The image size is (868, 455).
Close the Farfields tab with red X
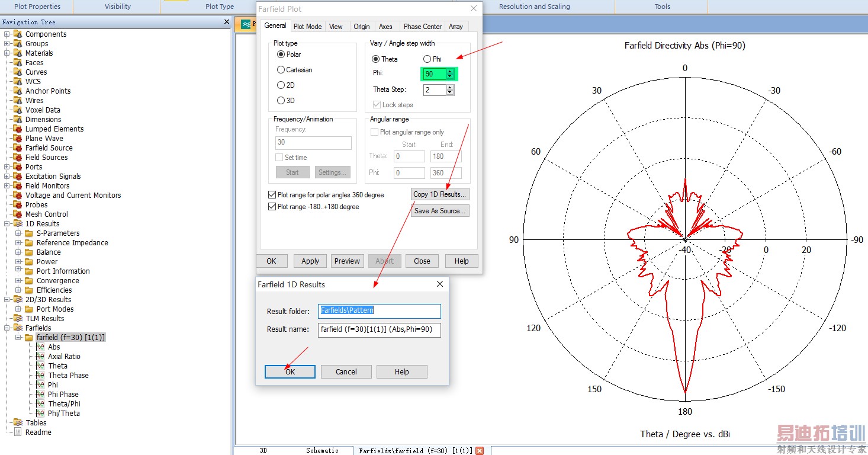(480, 451)
